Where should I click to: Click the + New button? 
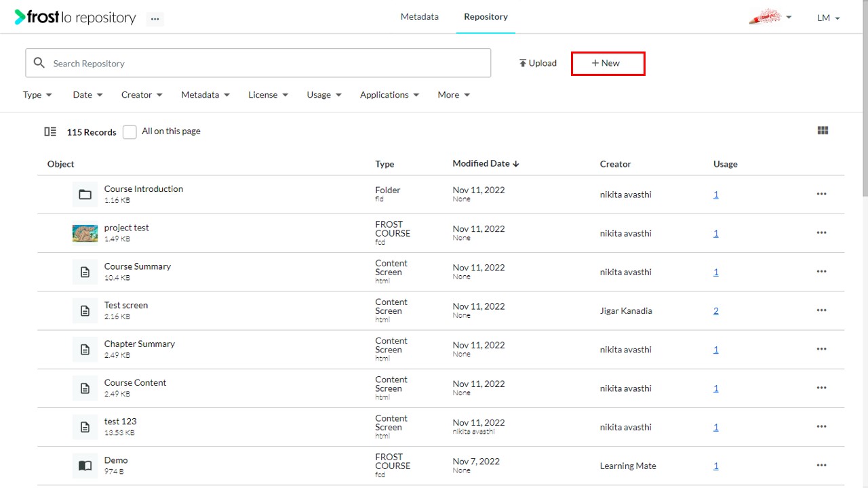608,63
